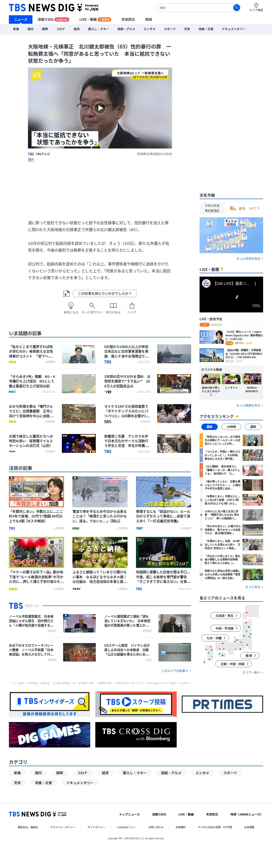Open the WORLD REPORTS original video

pos(252,379)
